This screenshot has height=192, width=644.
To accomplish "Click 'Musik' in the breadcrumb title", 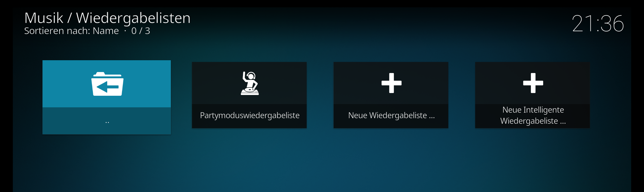I will pos(44,18).
